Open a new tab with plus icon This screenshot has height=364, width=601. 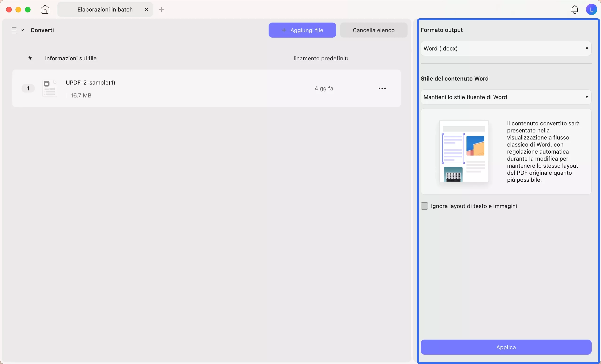tap(162, 10)
